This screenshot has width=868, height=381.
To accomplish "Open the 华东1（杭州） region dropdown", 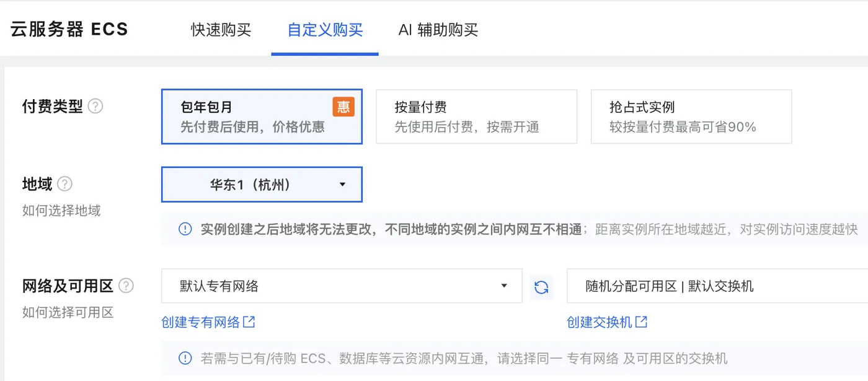I will [x=262, y=185].
